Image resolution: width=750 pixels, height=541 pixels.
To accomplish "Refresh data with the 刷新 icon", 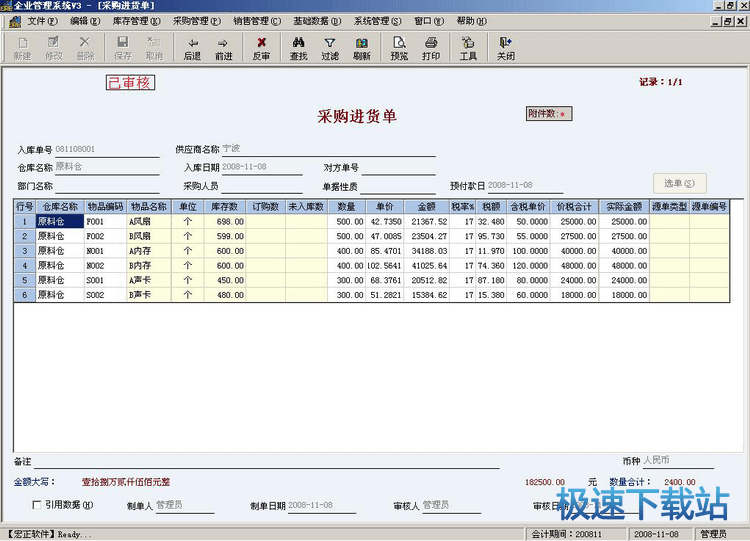I will (x=362, y=48).
